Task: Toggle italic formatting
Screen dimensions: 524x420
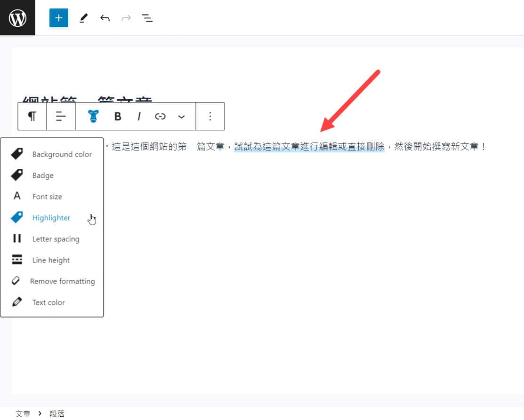Action: 139,116
